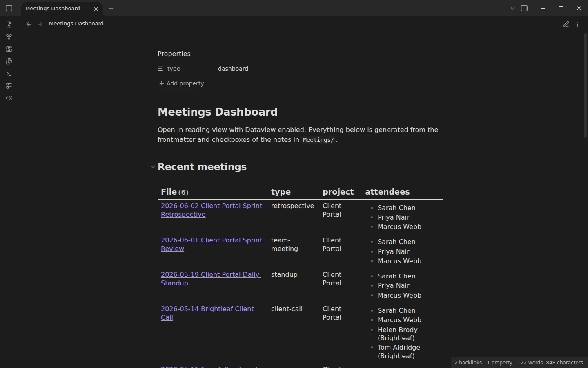This screenshot has width=588, height=368.
Task: Open the 2026-05-14 Brightleaf Client Call note
Action: coord(208,313)
